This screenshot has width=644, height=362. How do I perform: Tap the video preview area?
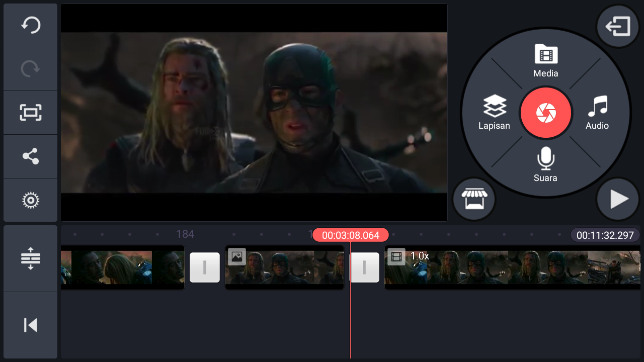254,113
